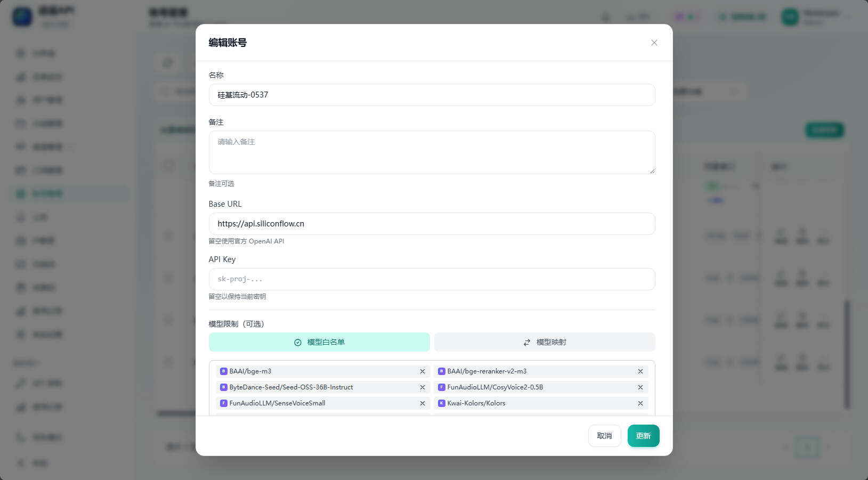Click the ByteDance-Seed/Seed-OSS-36B-Instruct model name
868x480 pixels.
pos(291,387)
